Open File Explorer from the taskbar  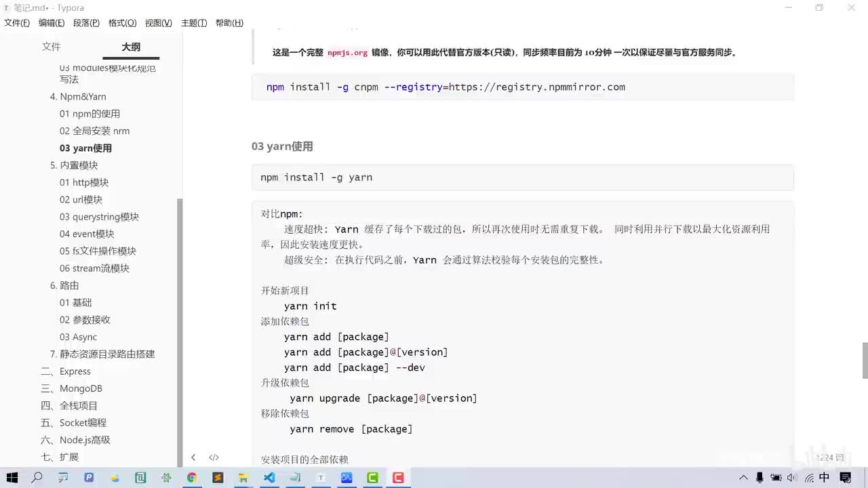click(x=243, y=478)
